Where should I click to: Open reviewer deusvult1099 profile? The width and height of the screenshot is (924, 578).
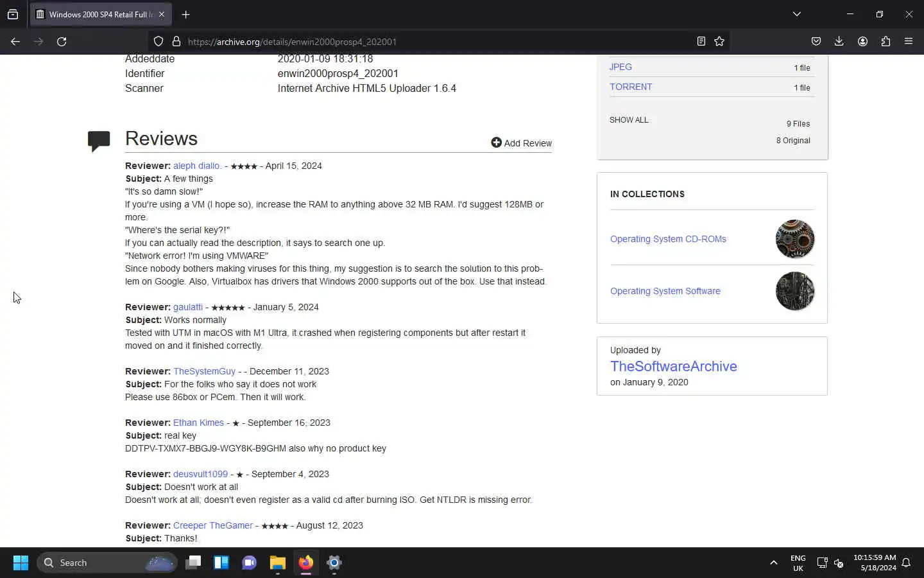(x=200, y=474)
